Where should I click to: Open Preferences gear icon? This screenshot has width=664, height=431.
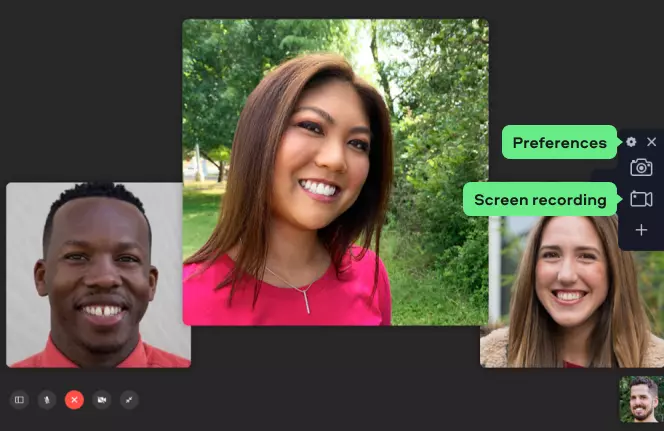click(631, 142)
